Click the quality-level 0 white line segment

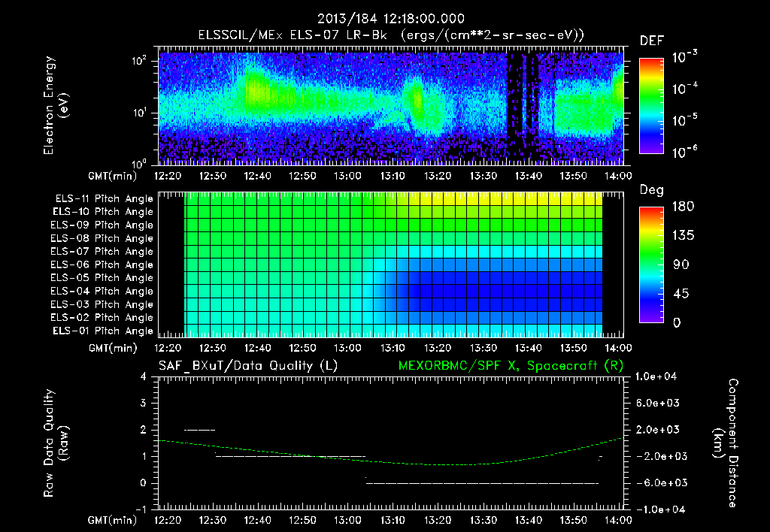(x=482, y=483)
